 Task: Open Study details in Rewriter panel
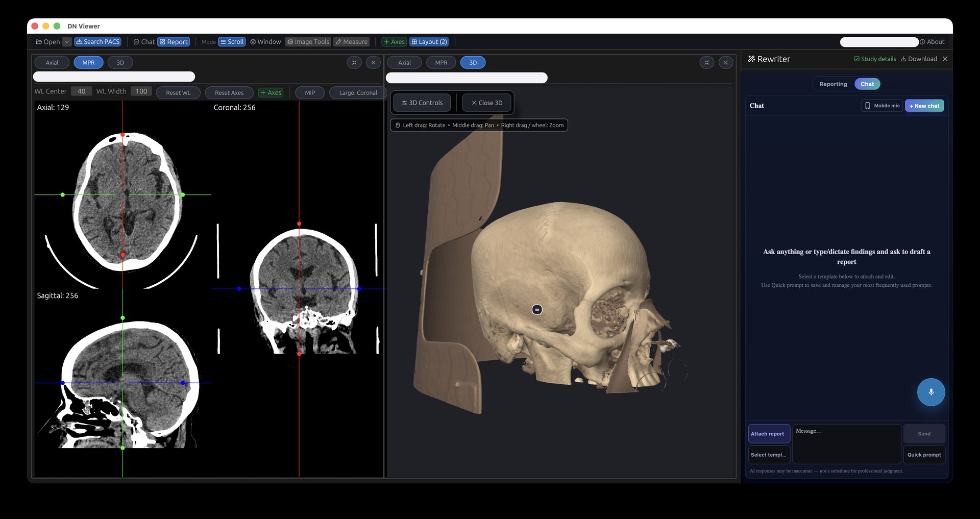875,59
